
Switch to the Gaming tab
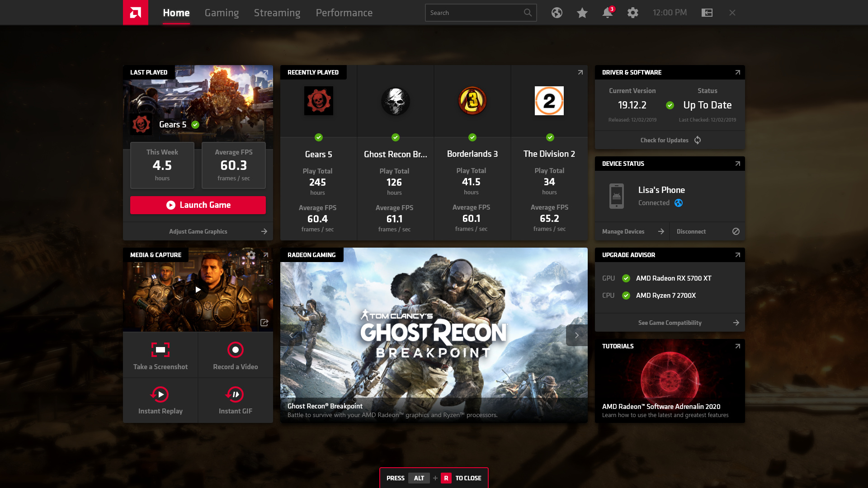click(221, 13)
